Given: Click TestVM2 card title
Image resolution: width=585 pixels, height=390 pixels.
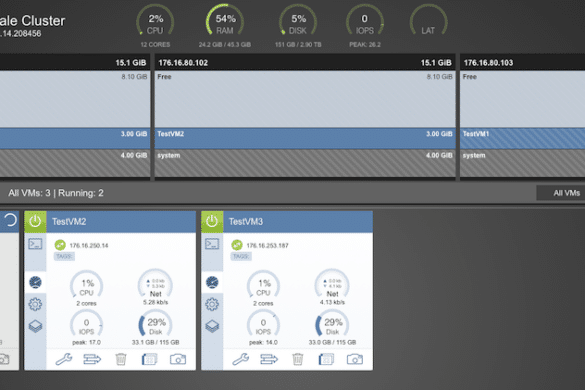Looking at the screenshot, I should pos(69,222).
